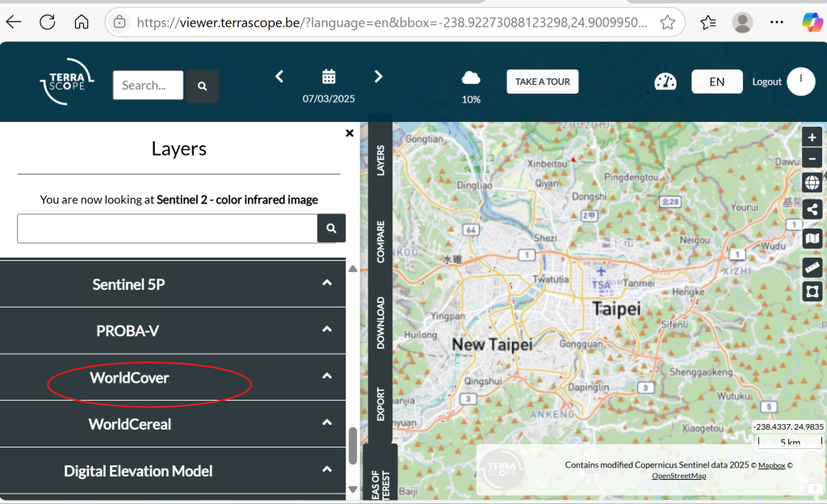Select the DOWNLOAD vertical tab
This screenshot has height=504, width=827.
[x=380, y=322]
